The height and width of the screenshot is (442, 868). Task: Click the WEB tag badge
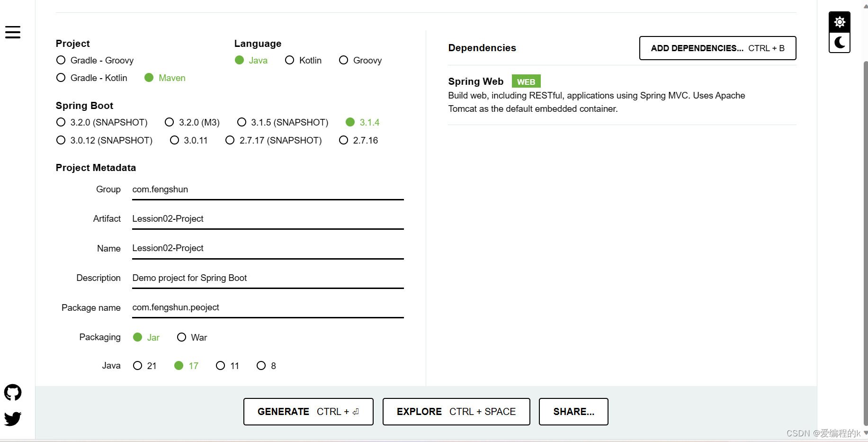click(x=526, y=81)
